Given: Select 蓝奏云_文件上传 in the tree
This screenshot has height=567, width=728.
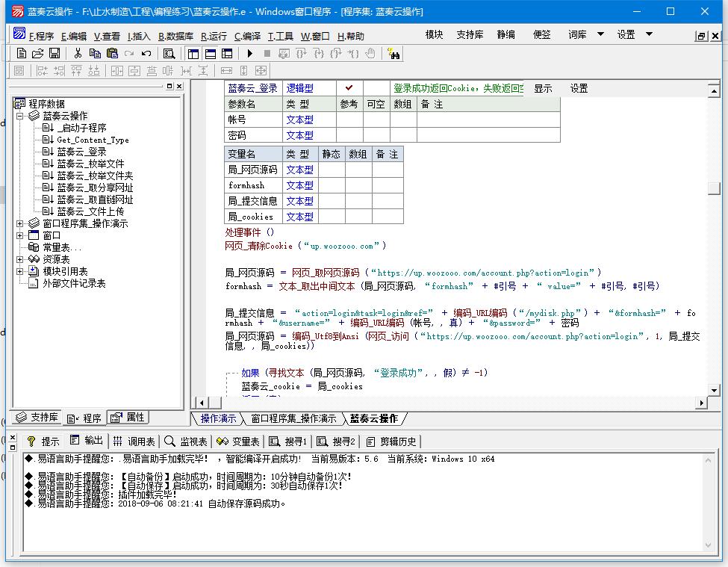Looking at the screenshot, I should pyautogui.click(x=90, y=211).
